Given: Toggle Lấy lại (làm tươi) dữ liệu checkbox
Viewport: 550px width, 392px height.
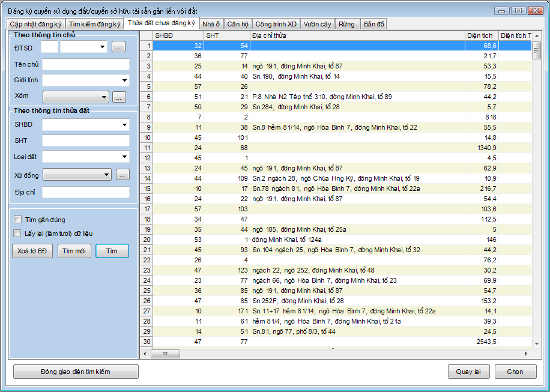Looking at the screenshot, I should pos(18,233).
